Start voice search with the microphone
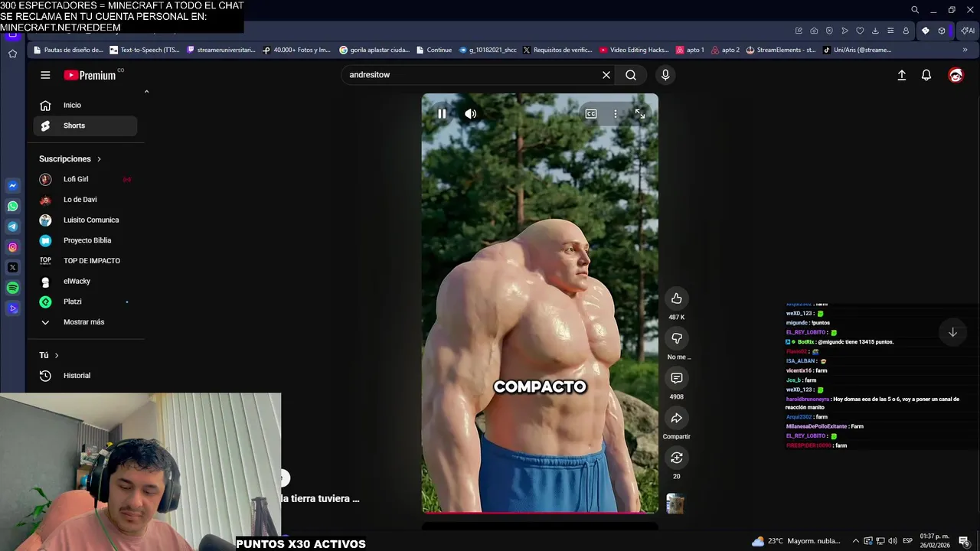This screenshot has width=980, height=551. click(x=665, y=75)
